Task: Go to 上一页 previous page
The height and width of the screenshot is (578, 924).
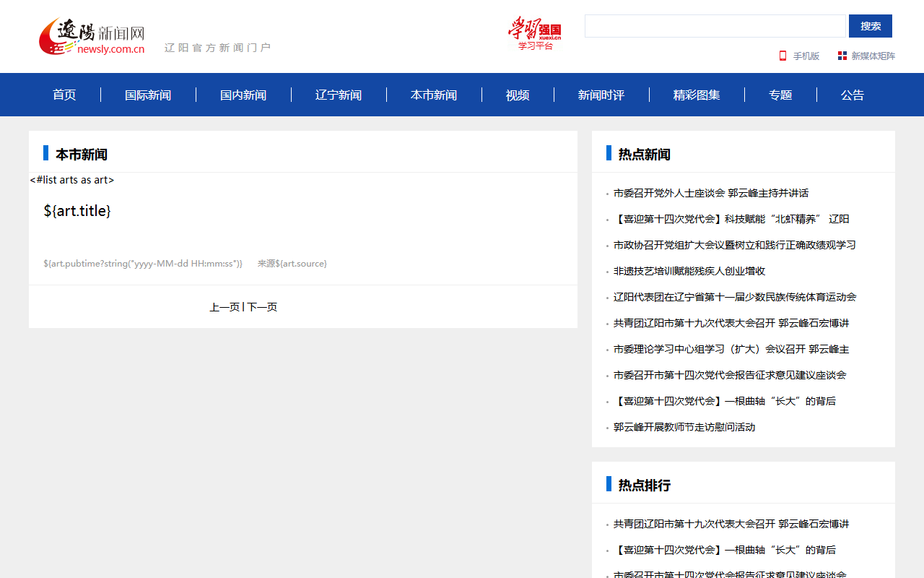Action: (225, 307)
